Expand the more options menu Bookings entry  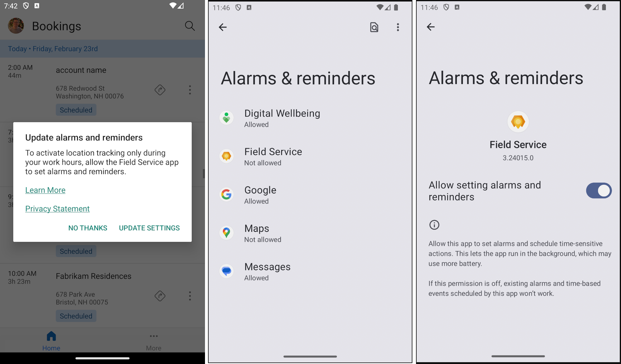click(x=189, y=90)
